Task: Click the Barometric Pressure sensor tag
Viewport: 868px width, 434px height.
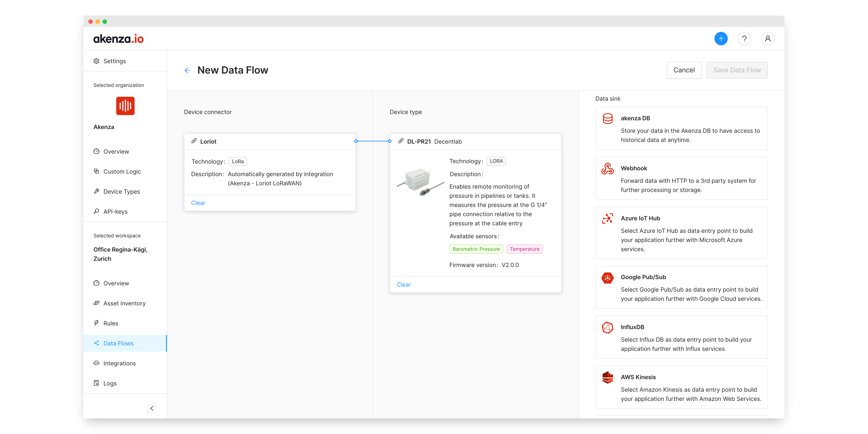Action: 476,249
